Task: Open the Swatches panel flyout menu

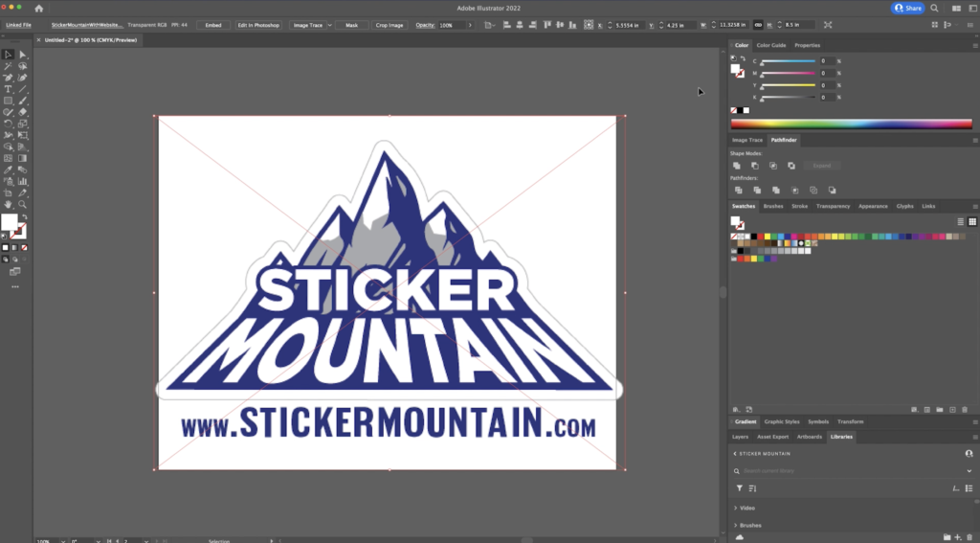Action: coord(975,207)
